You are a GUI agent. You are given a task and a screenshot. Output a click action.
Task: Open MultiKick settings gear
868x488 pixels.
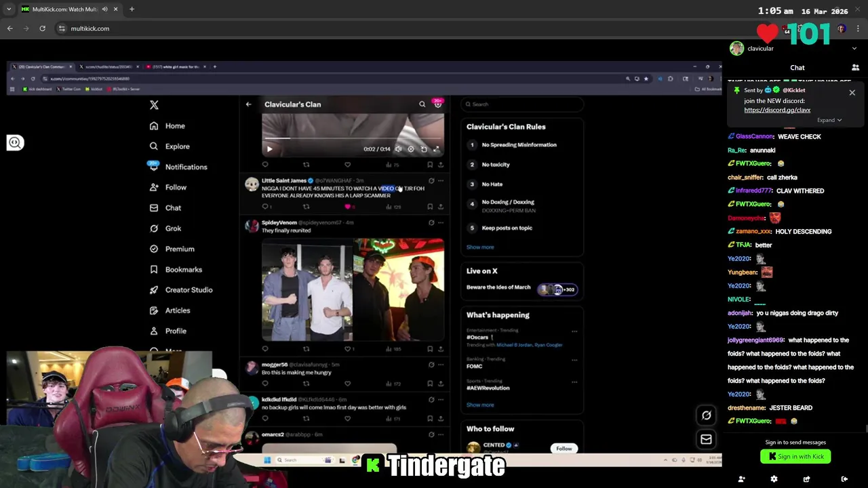(774, 479)
